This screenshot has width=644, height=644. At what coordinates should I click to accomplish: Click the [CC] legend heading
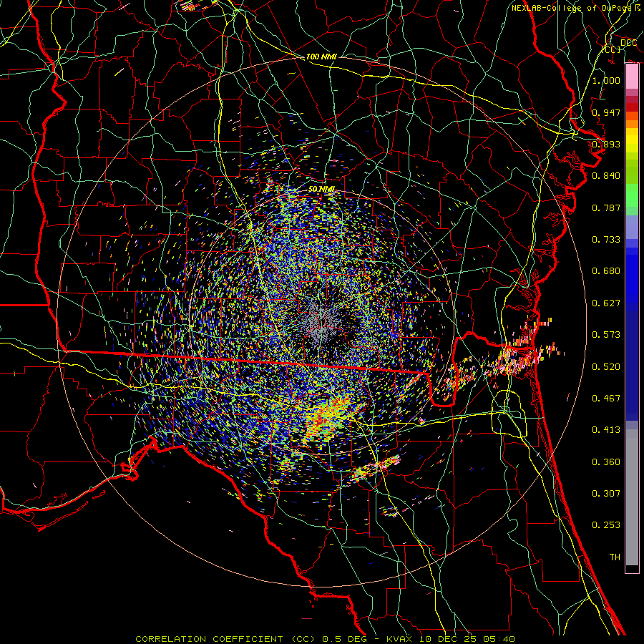coord(611,49)
